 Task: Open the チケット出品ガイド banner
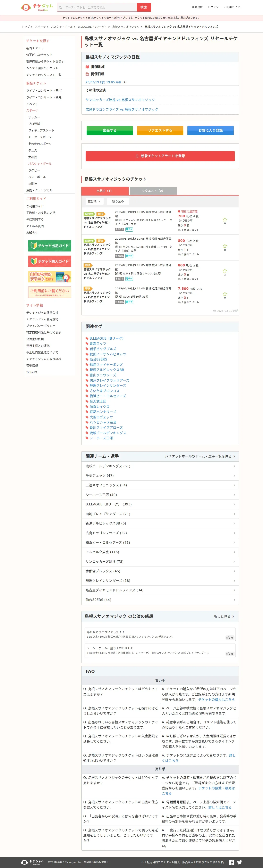point(50,246)
